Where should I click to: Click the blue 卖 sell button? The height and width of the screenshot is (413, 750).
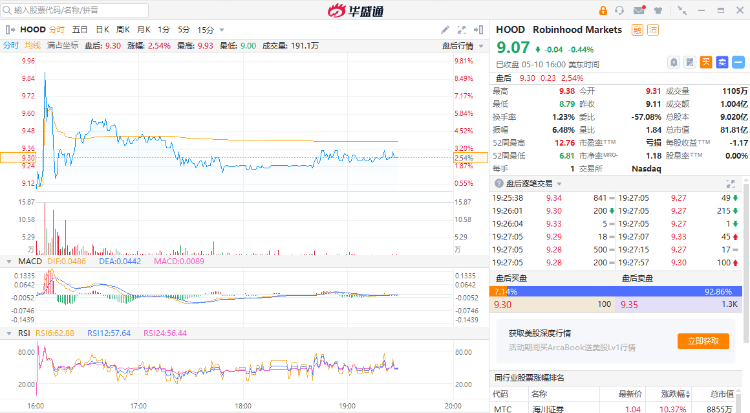722,62
